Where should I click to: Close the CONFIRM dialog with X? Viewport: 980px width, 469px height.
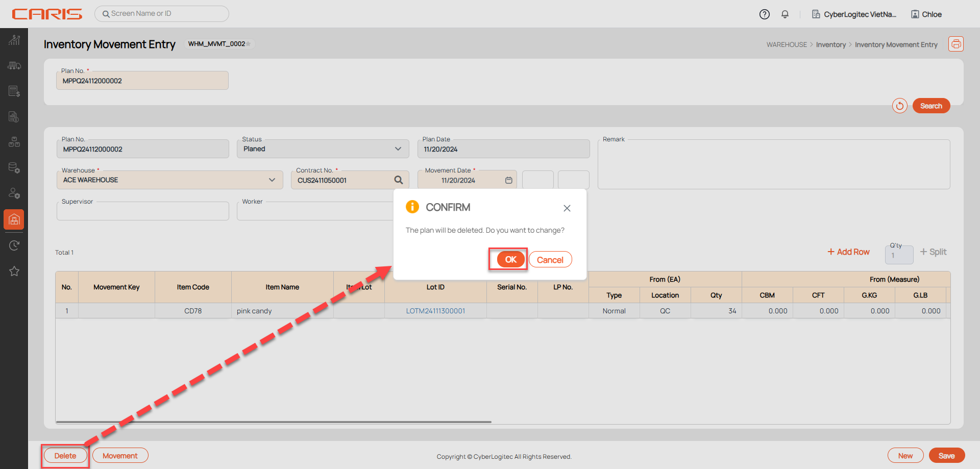click(x=567, y=208)
